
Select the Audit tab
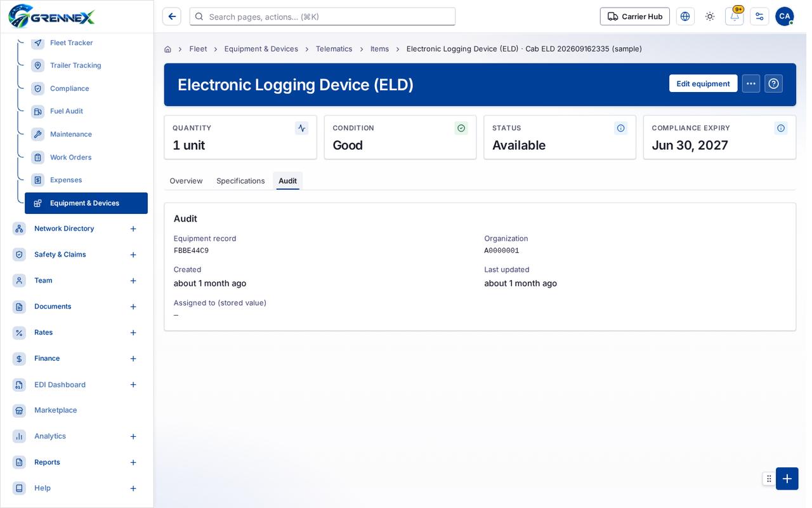click(287, 181)
